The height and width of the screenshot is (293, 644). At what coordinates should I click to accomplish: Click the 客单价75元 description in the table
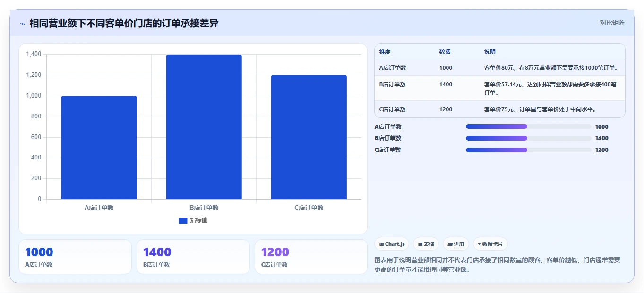click(x=540, y=109)
